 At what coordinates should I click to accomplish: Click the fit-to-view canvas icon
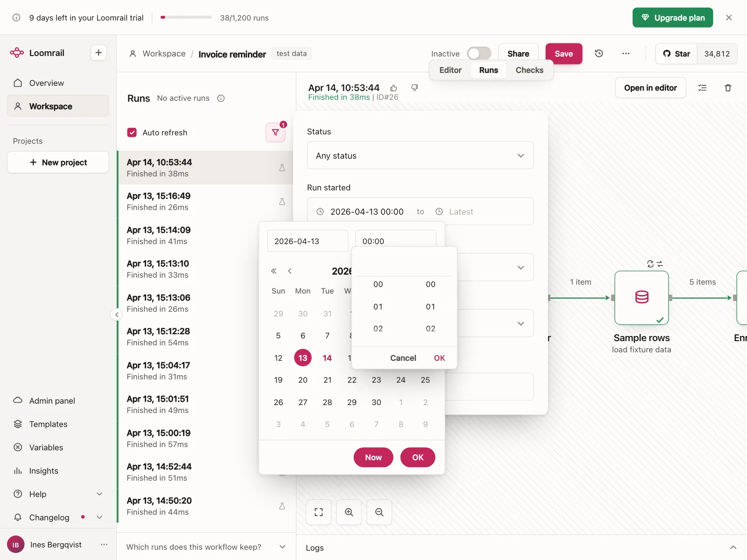318,512
